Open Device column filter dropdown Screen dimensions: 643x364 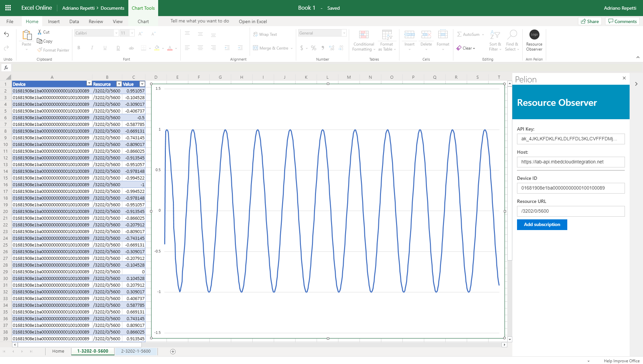[89, 84]
